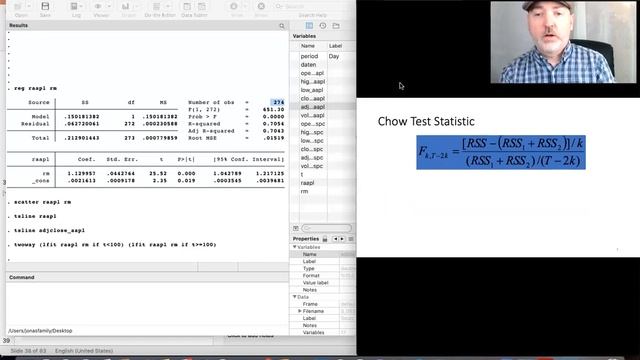640x360 pixels.
Task: Click the Graph toolbar icon
Action: (x=125, y=7)
